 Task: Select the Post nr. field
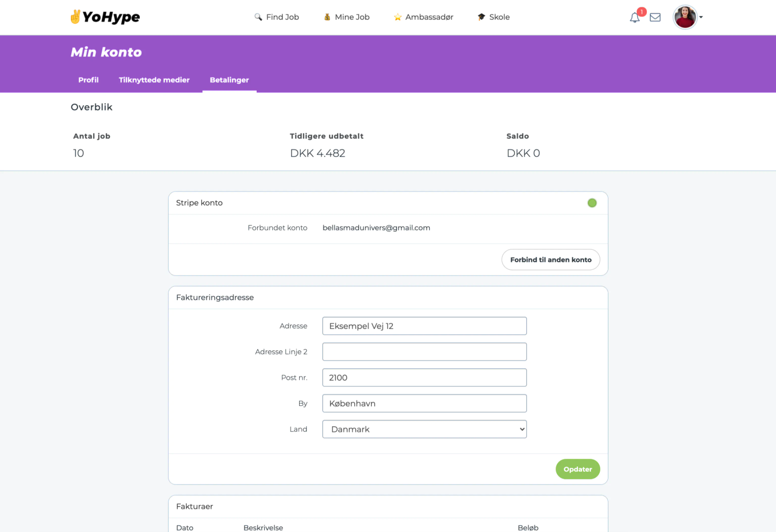pos(424,377)
